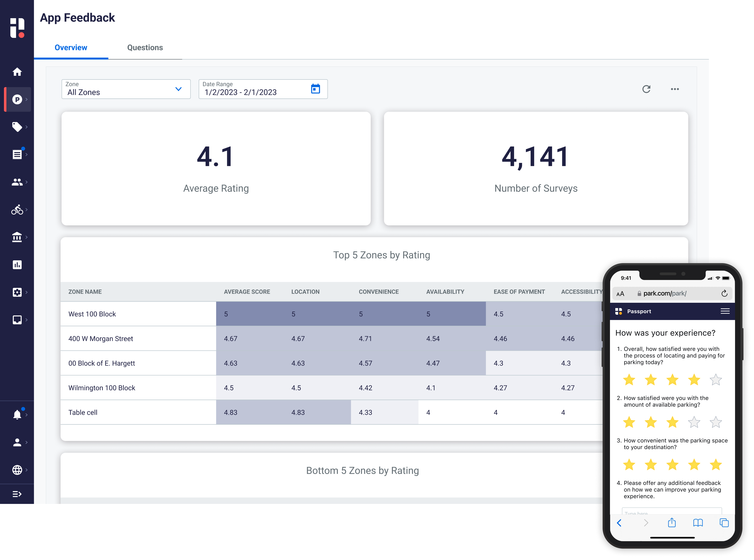Image resolution: width=754 pixels, height=560 pixels.
Task: Open the bicycle micromobility sidebar icon
Action: click(17, 209)
